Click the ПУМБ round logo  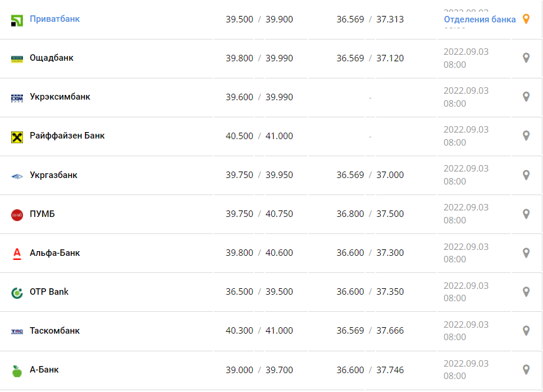(17, 215)
